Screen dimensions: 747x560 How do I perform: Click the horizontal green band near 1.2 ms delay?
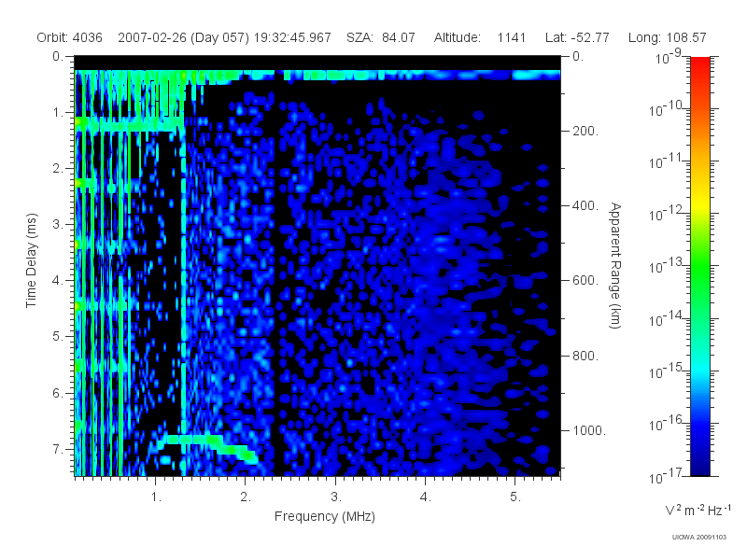point(130,125)
